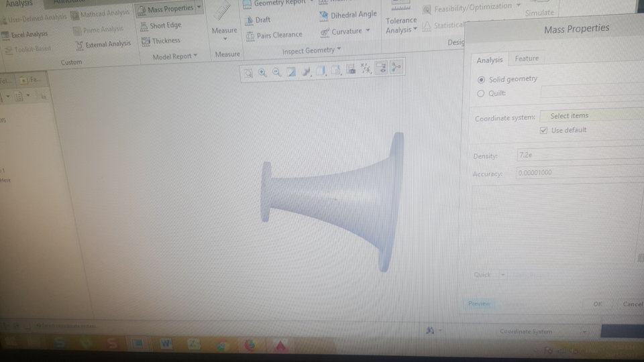Toggle annotation display icon in graphics toolbar

[381, 67]
